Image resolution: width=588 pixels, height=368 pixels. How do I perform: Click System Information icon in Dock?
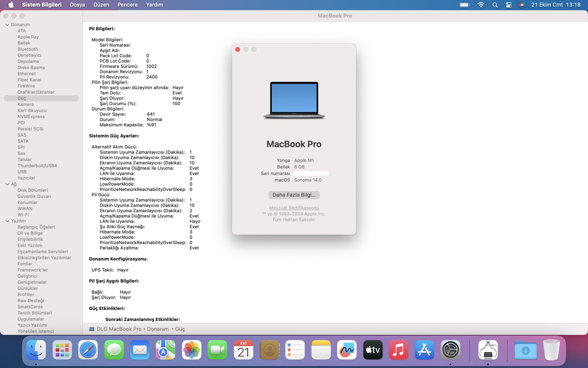pyautogui.click(x=488, y=350)
